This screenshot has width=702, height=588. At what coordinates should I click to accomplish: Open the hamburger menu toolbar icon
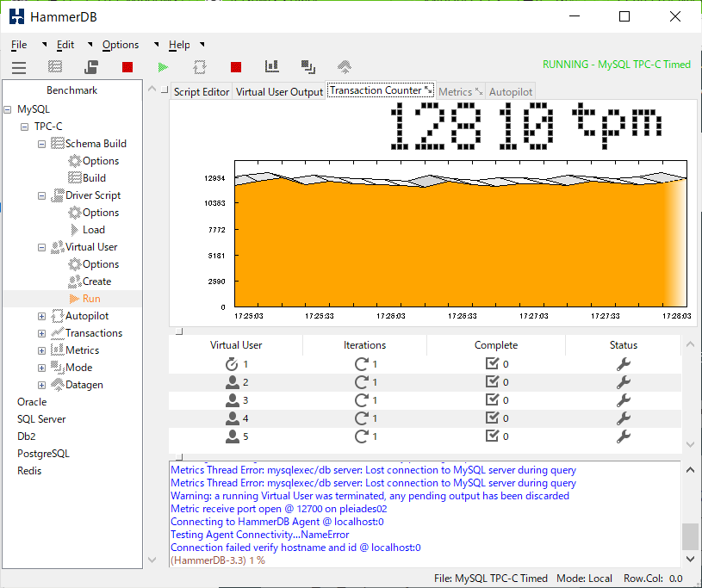[x=19, y=67]
